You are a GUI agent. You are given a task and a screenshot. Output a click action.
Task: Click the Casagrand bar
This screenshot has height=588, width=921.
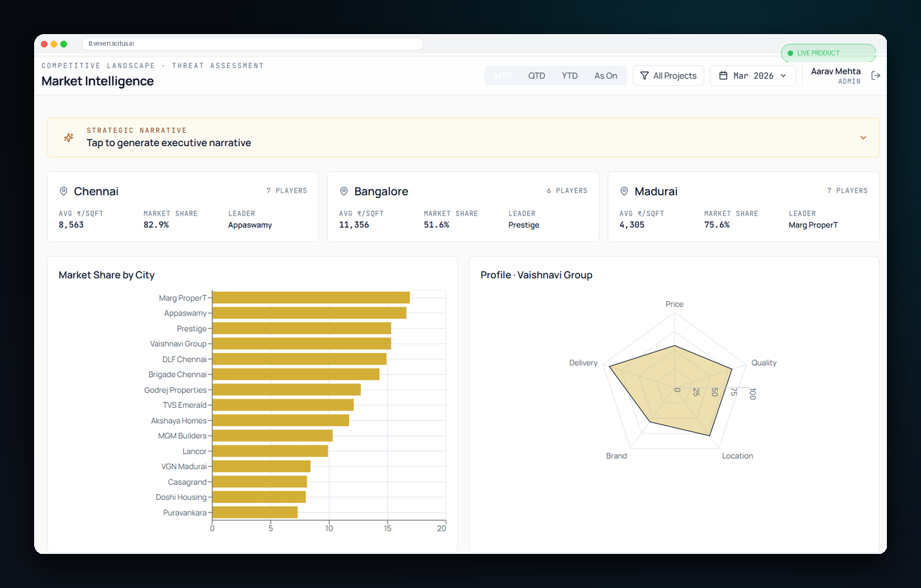(259, 482)
